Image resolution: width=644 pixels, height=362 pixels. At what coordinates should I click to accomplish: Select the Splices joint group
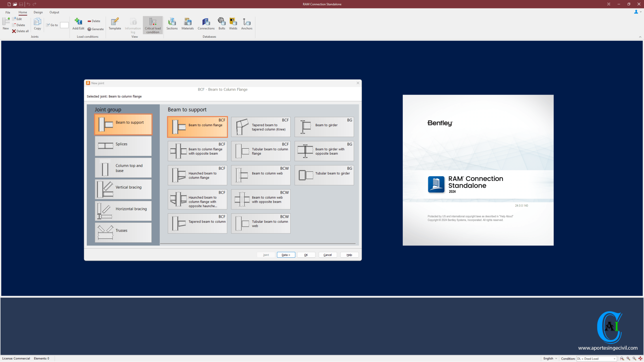pos(123,146)
